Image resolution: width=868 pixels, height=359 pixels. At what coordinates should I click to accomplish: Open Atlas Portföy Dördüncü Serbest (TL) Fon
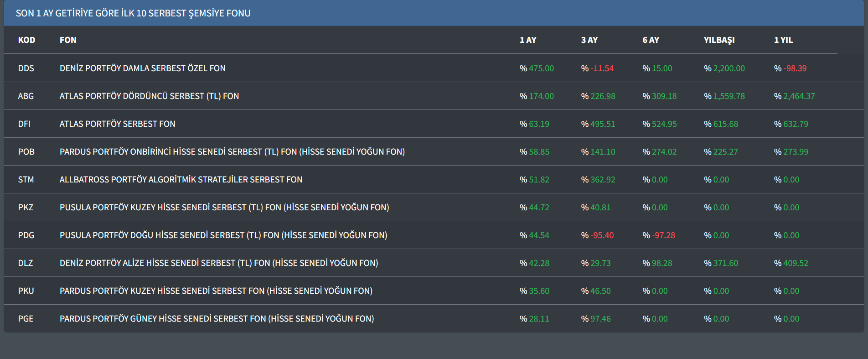[149, 96]
